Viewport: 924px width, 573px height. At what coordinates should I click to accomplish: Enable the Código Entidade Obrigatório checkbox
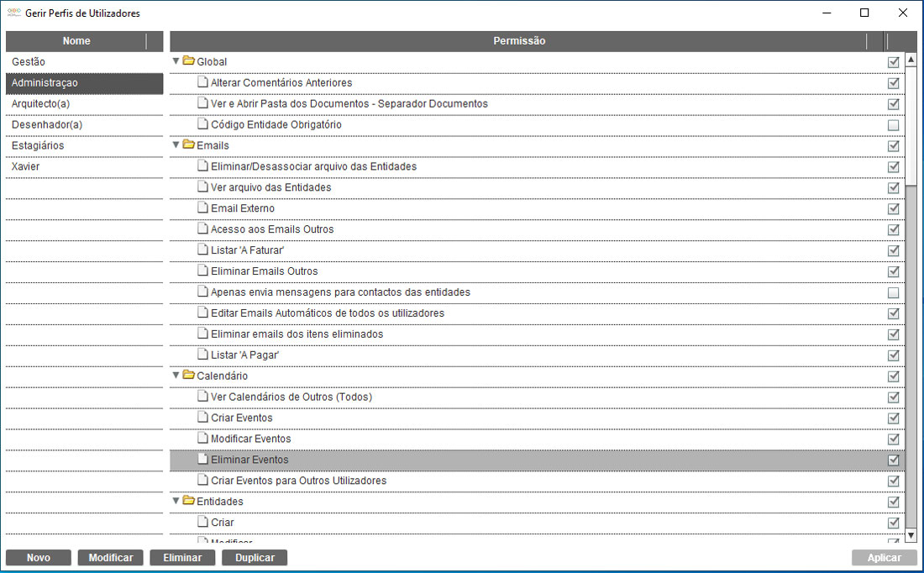pos(893,125)
